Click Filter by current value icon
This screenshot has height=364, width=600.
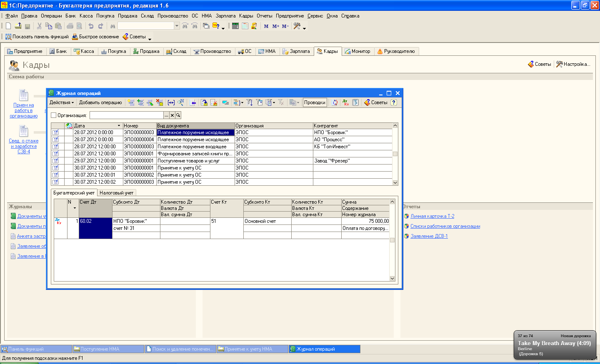(259, 102)
